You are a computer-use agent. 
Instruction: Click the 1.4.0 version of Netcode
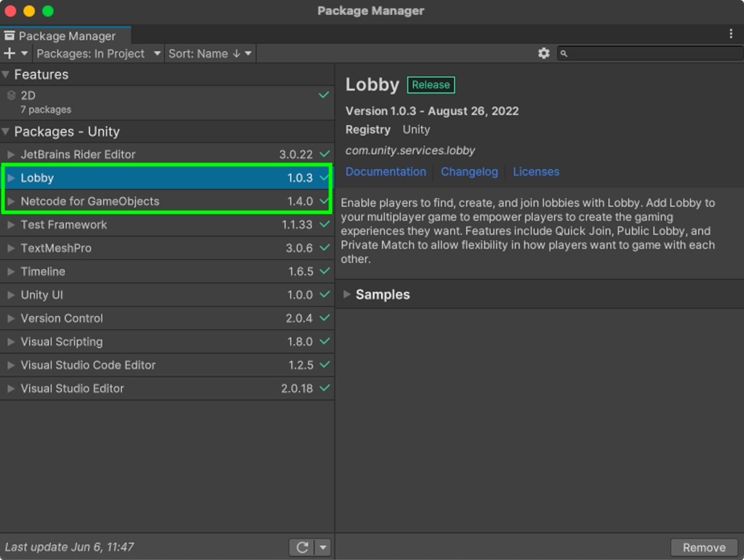(x=300, y=201)
